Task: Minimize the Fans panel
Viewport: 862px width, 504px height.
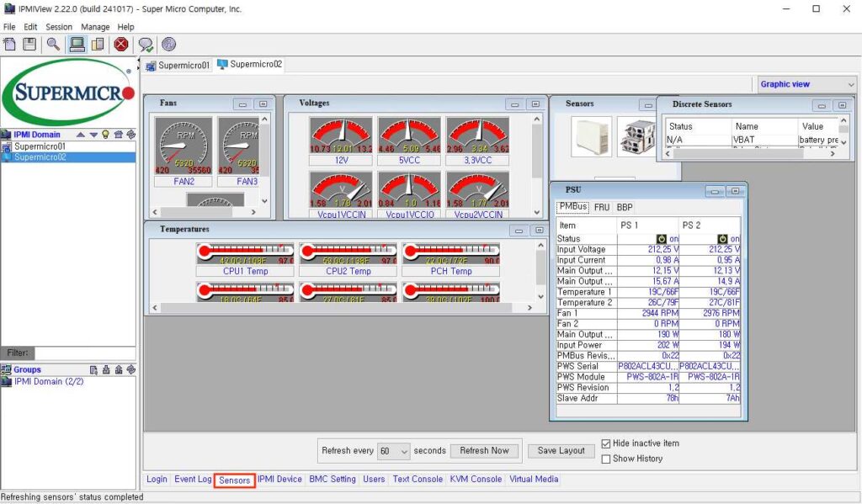Action: [242, 103]
